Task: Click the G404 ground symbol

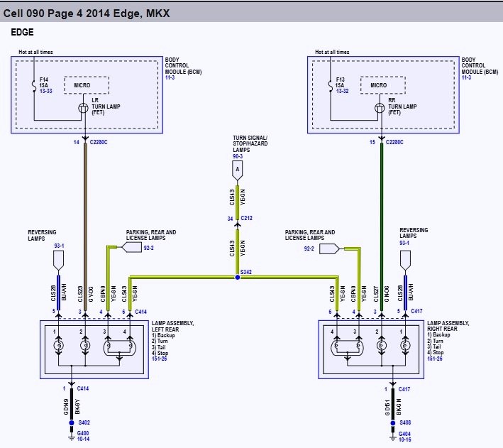Action: tap(392, 438)
